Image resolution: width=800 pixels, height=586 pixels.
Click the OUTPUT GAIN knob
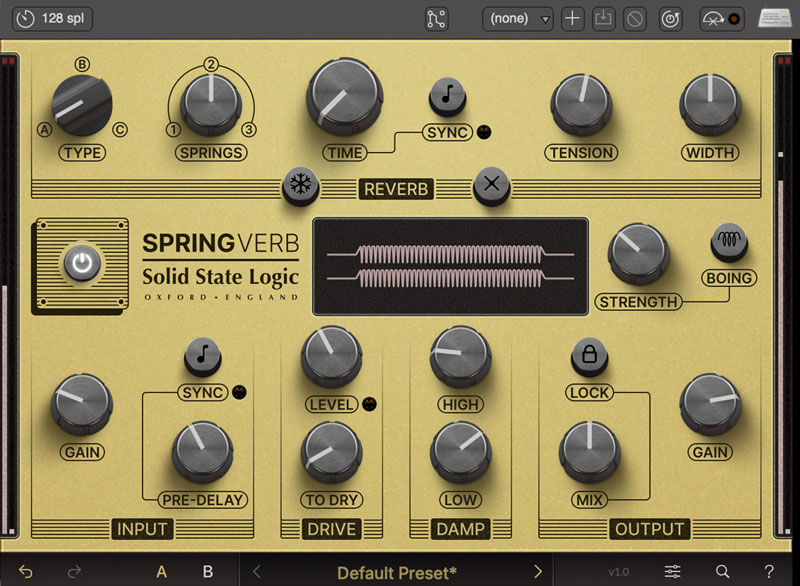710,404
